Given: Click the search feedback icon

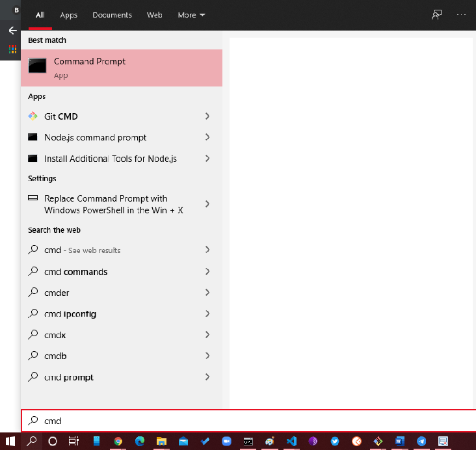Looking at the screenshot, I should pyautogui.click(x=436, y=14).
